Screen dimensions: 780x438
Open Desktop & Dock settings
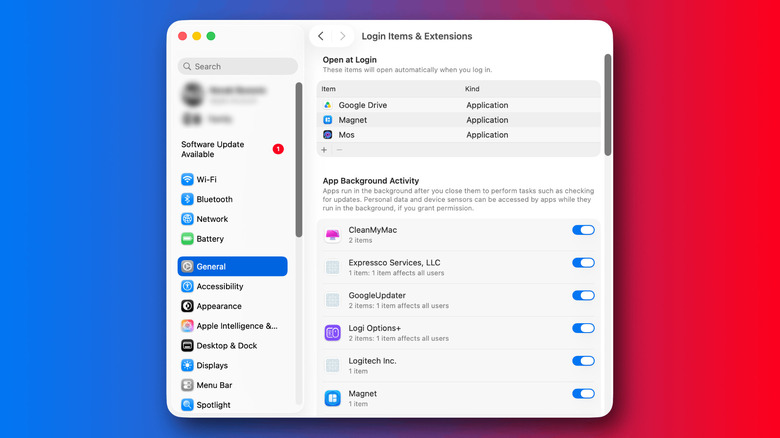[232, 345]
